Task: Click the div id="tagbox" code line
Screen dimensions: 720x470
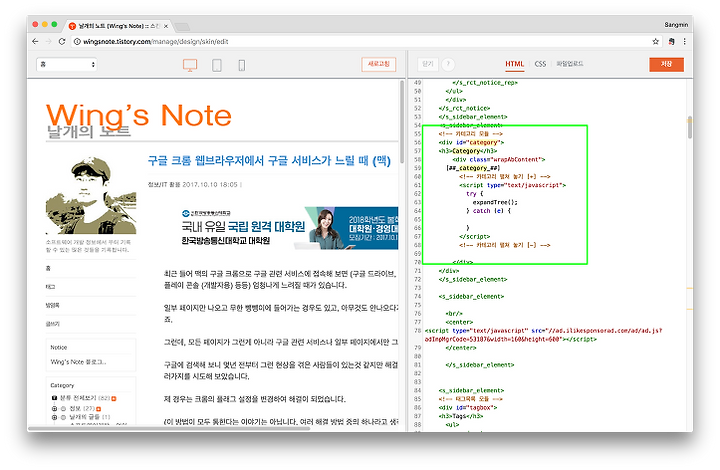Action: tap(467, 407)
